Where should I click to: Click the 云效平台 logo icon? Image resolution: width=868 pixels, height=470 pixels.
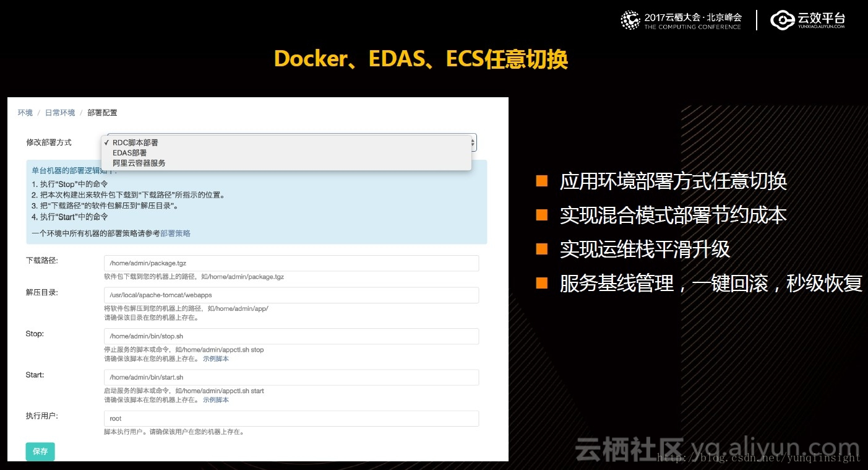[x=783, y=20]
